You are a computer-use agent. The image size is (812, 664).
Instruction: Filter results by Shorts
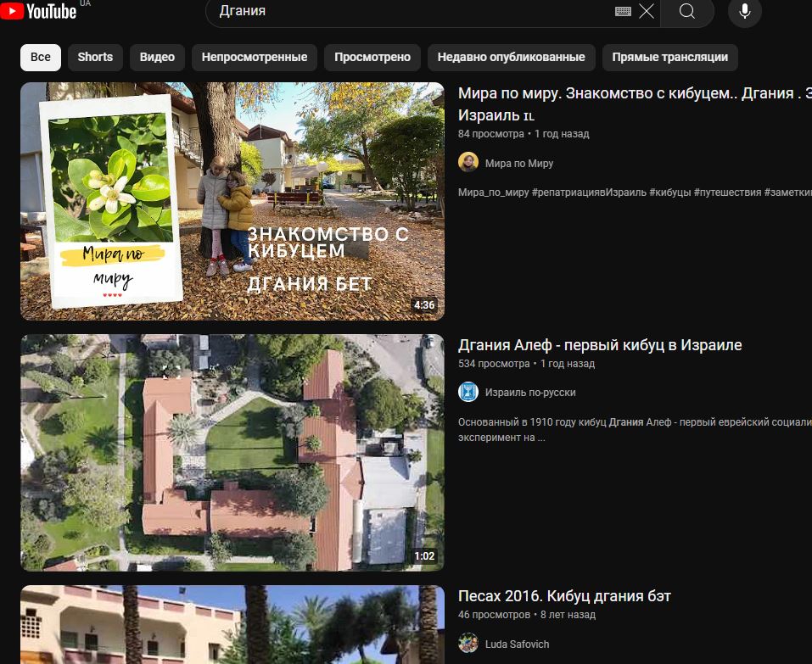tap(95, 58)
